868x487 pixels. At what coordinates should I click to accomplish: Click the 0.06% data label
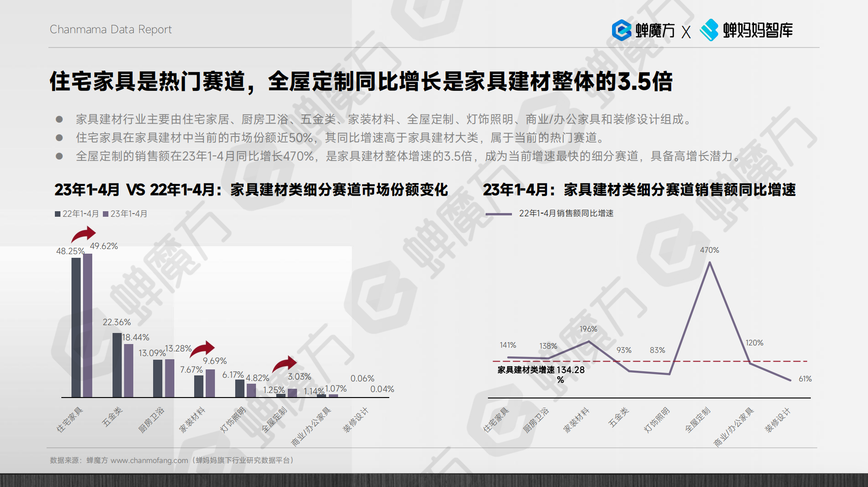pos(363,379)
